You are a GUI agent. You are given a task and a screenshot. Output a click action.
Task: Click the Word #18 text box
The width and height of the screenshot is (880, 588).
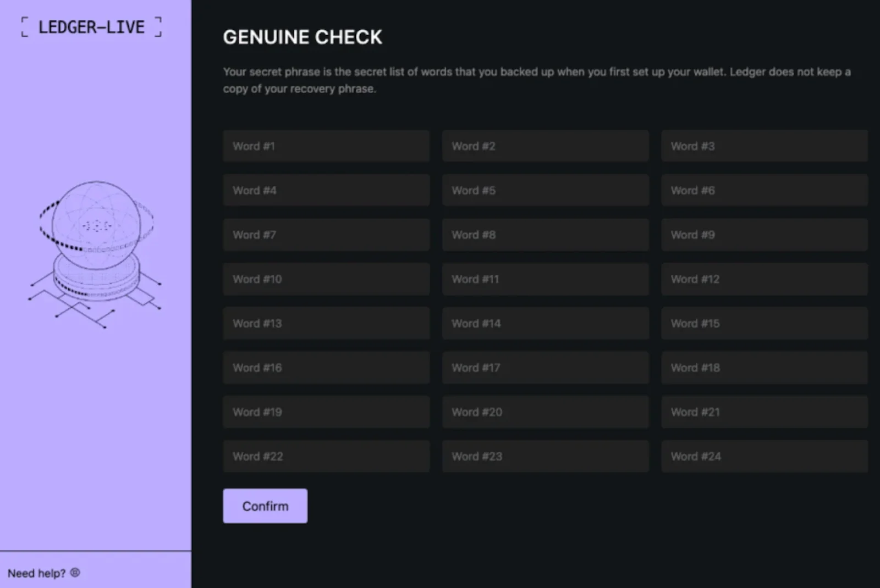(764, 368)
